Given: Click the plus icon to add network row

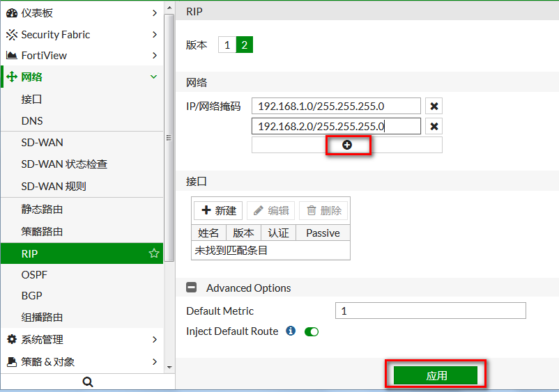Looking at the screenshot, I should coord(347,145).
